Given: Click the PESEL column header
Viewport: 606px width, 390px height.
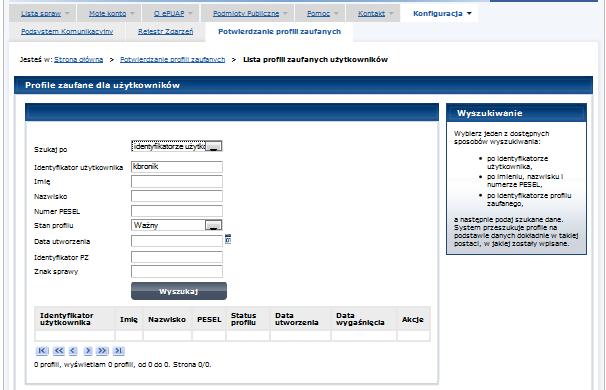Looking at the screenshot, I should [x=209, y=320].
